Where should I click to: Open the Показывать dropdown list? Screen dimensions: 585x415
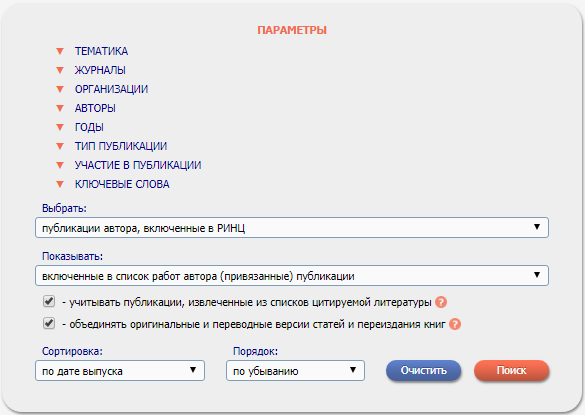coord(292,275)
